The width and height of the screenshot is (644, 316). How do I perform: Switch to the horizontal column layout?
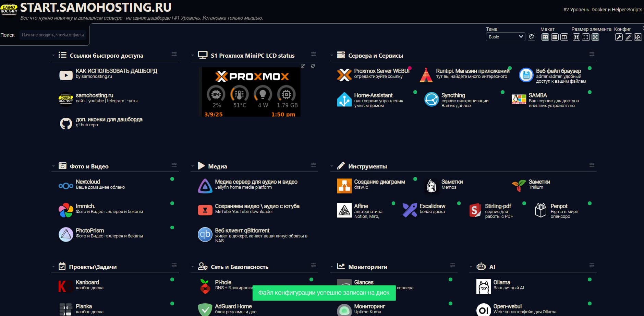click(x=564, y=37)
